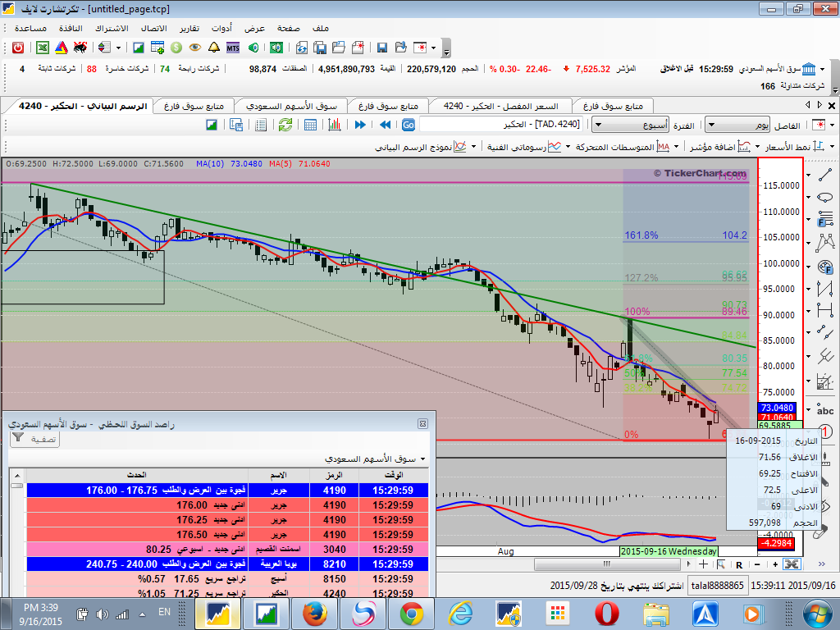Click the MetaStock MS spider icon
The image size is (840, 630).
coord(80,48)
